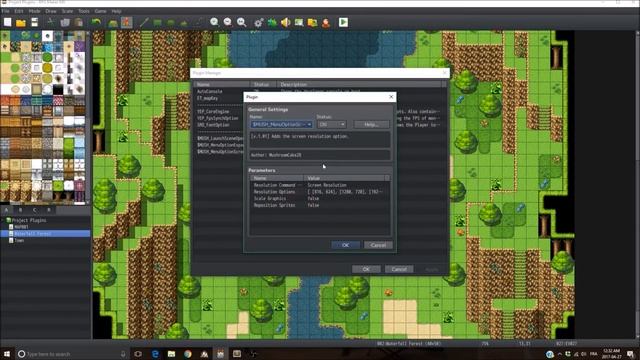The image size is (640, 360).
Task: Click the Actual Size zoom icon
Action: tap(242, 22)
